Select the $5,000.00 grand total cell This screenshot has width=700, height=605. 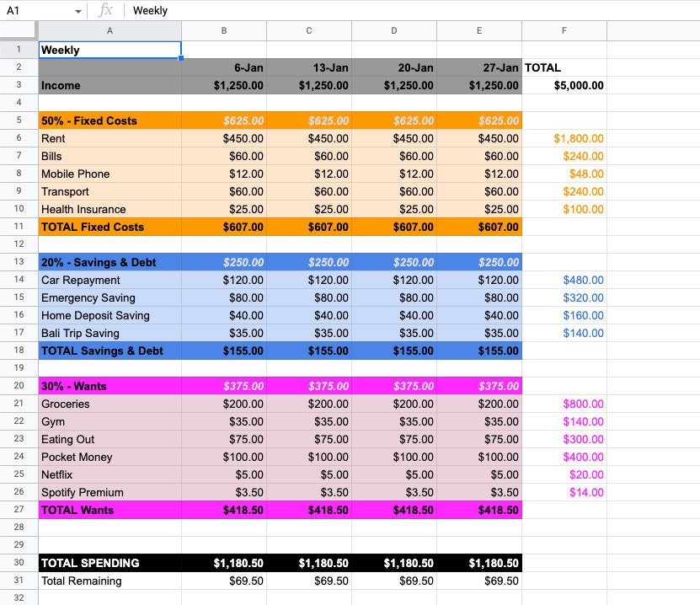pyautogui.click(x=564, y=85)
